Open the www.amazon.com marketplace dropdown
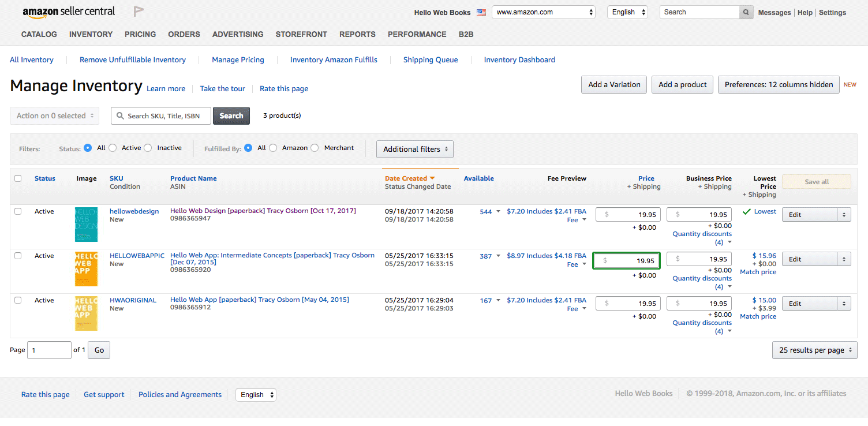Screen dimensions: 868x426 [544, 12]
